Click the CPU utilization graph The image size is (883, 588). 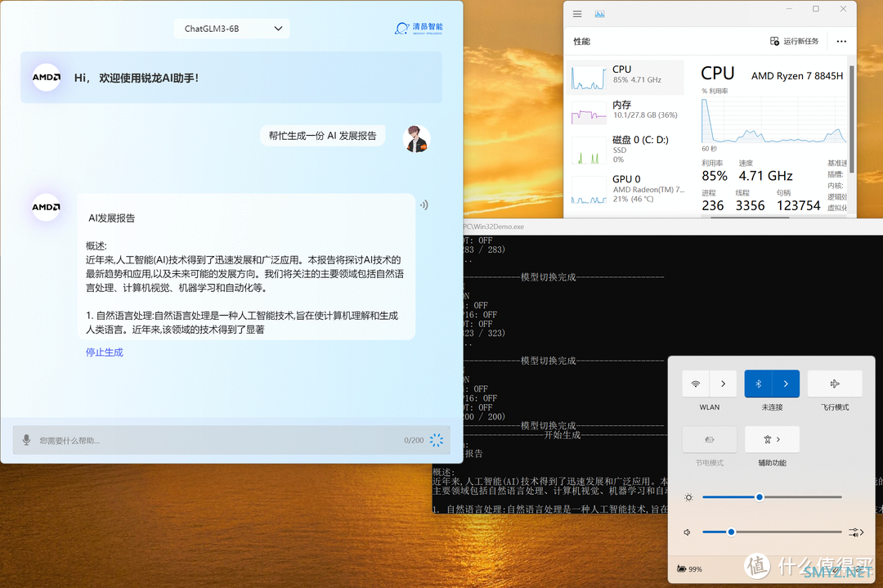(x=773, y=120)
